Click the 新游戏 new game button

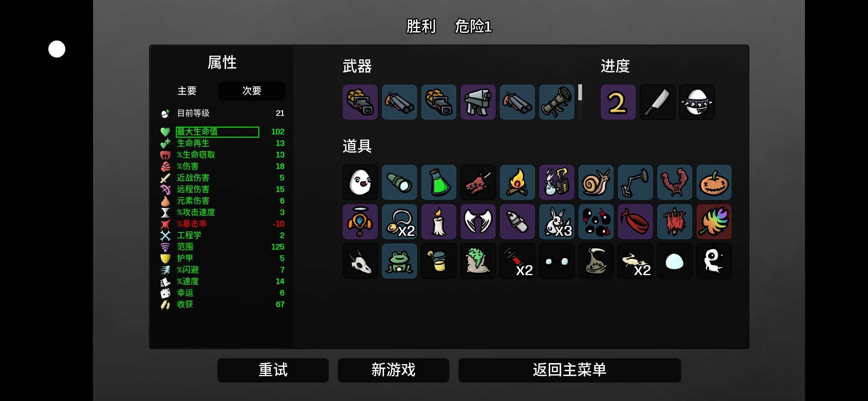coord(393,370)
